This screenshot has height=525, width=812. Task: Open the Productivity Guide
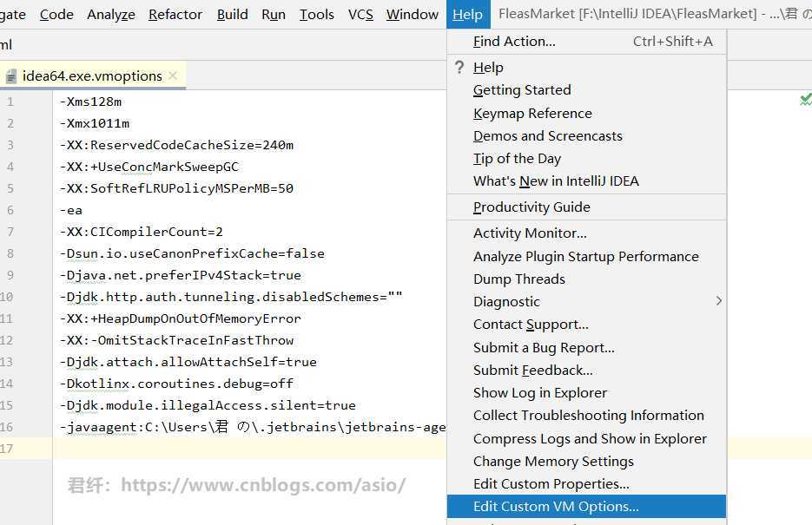point(531,207)
